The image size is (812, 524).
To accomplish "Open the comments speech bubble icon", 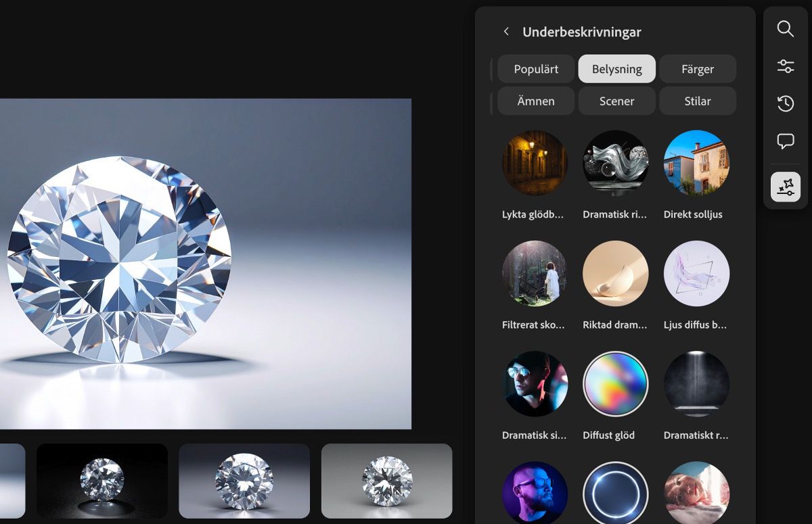I will [785, 141].
